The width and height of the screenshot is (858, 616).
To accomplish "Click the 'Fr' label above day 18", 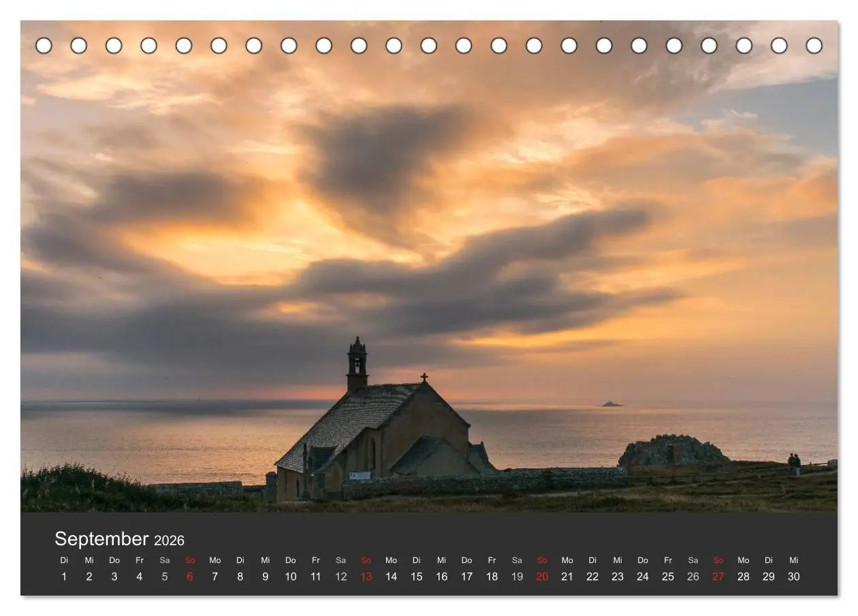I will (492, 560).
